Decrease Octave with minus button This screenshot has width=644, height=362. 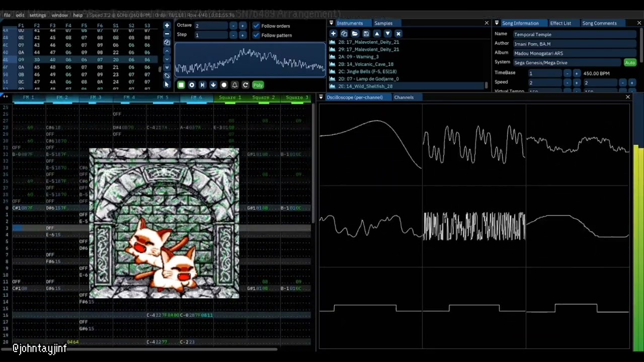[233, 26]
